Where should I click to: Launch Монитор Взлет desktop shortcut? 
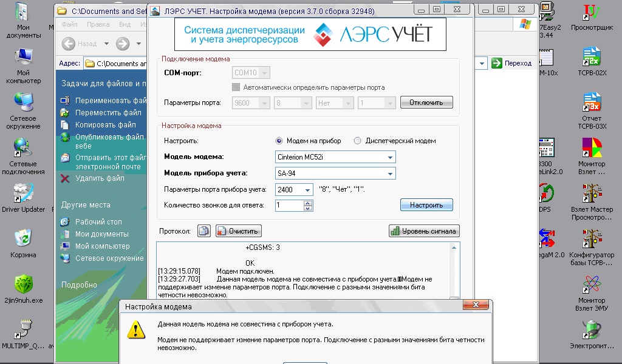coord(592,157)
